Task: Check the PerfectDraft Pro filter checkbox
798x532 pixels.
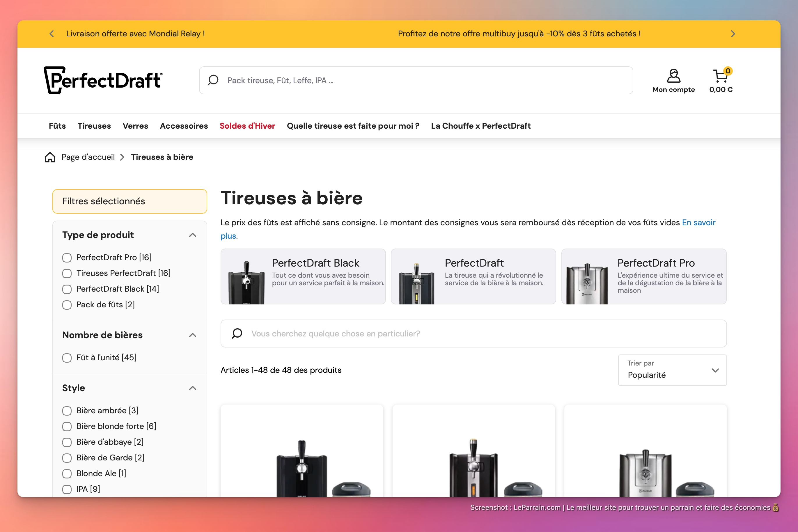Action: 67,258
